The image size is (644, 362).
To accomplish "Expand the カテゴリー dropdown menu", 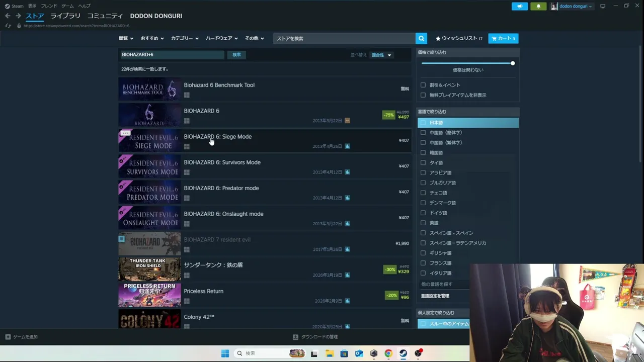I will click(185, 38).
